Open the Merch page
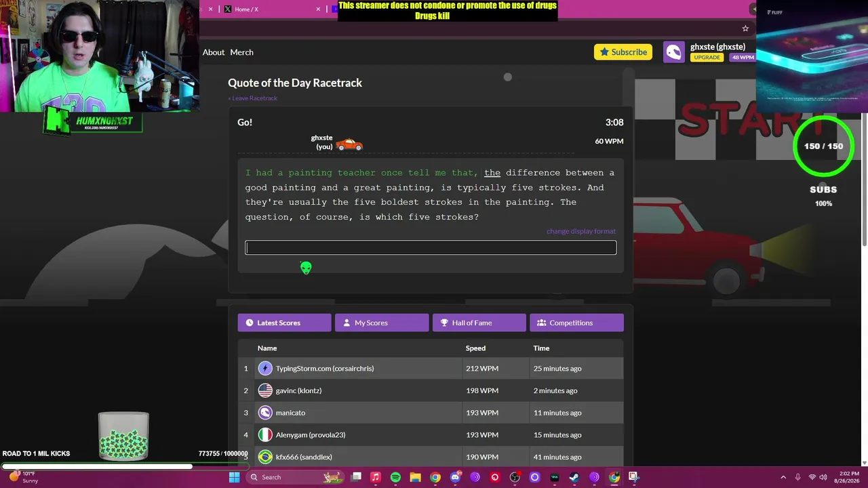868x488 pixels. tap(242, 52)
